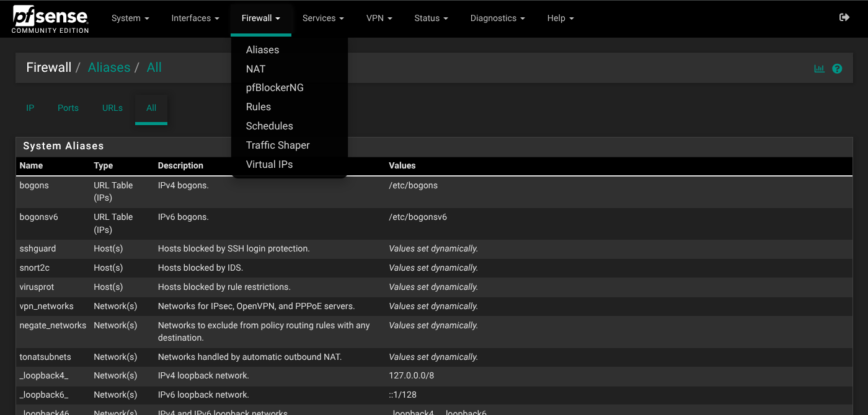The height and width of the screenshot is (415, 868).
Task: Click 'Hosts blocked by IDS.' description
Action: 201,268
